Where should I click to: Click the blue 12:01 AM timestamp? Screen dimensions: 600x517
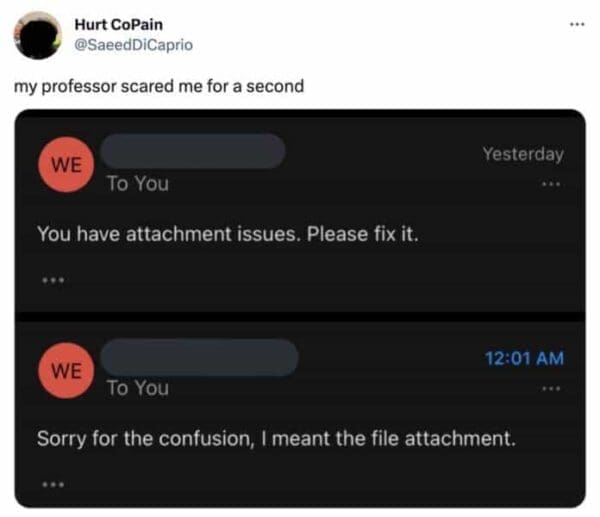[x=522, y=358]
